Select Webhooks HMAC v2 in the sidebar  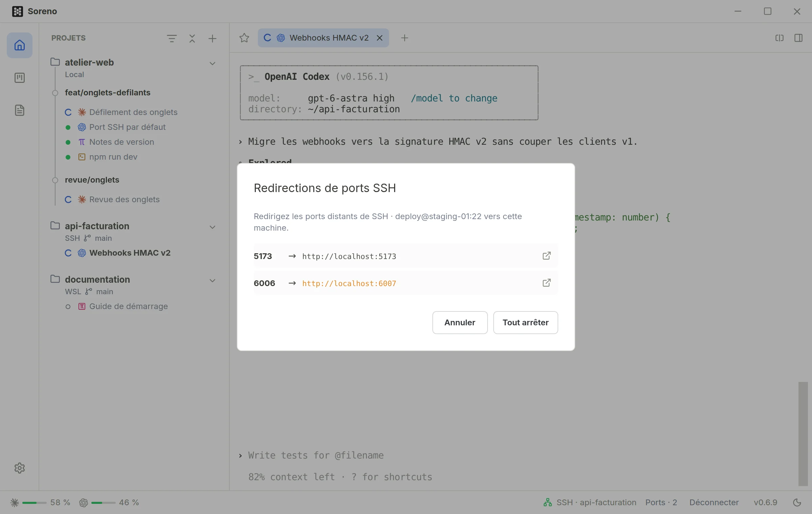[x=130, y=253]
